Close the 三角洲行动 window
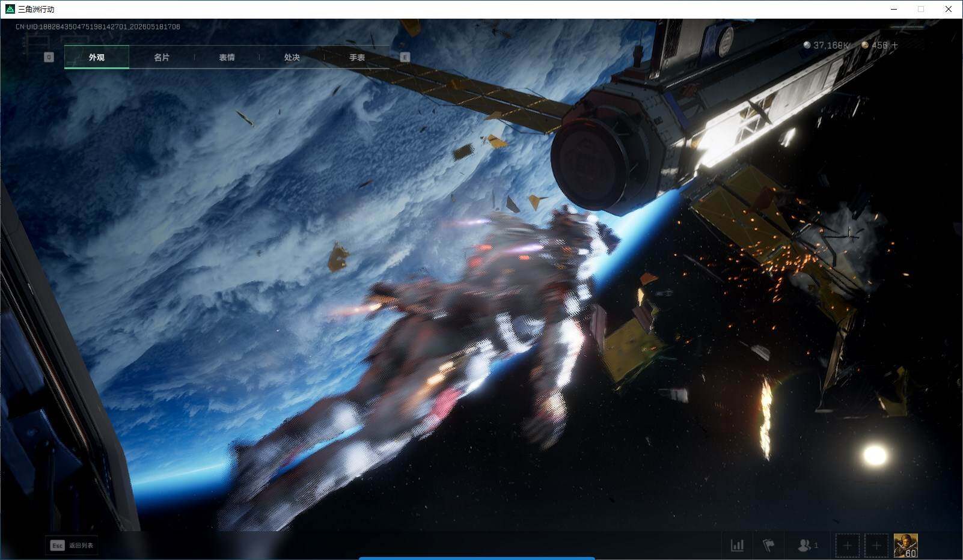The width and height of the screenshot is (963, 560). click(x=949, y=9)
